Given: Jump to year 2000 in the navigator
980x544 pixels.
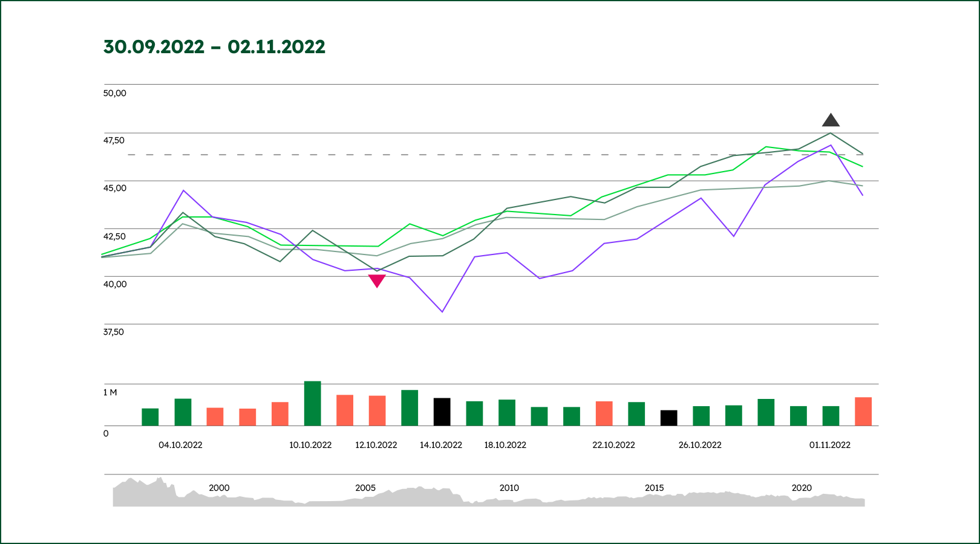Looking at the screenshot, I should pos(219,488).
